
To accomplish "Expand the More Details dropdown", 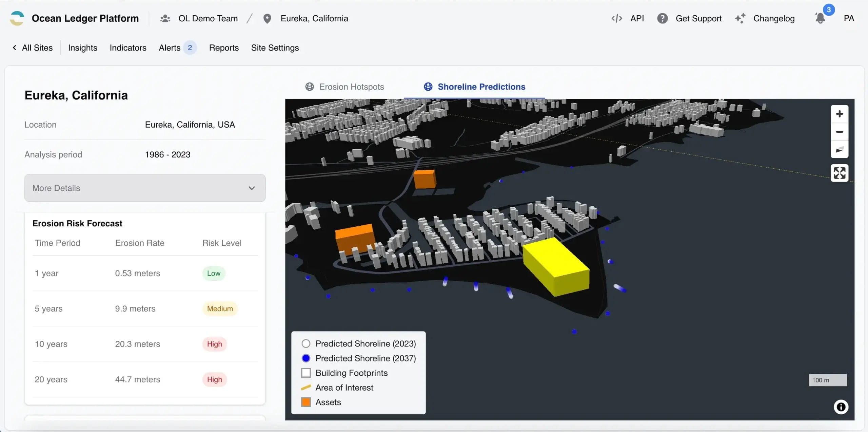I will [x=145, y=188].
